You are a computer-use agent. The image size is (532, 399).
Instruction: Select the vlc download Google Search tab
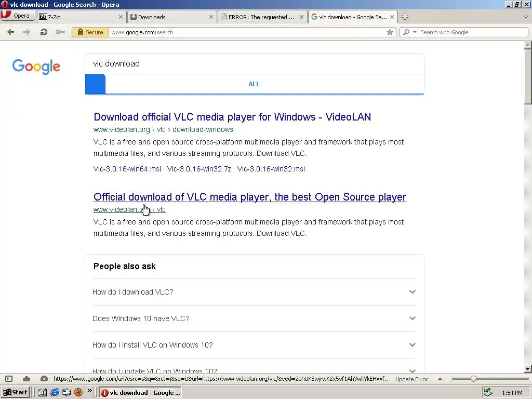353,17
